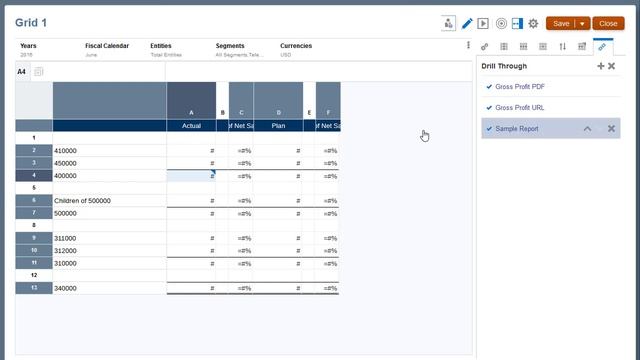640x360 pixels.
Task: Toggle the side panel layout icon
Action: coord(517,24)
